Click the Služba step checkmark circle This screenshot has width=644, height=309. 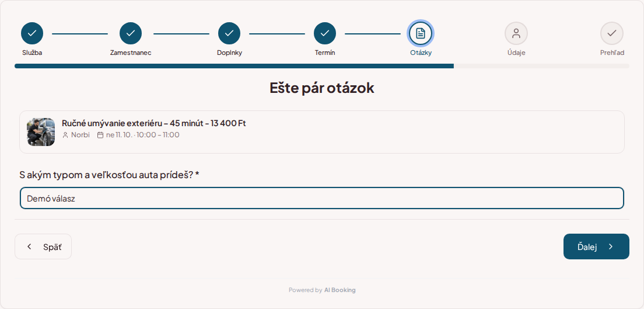[x=32, y=33]
